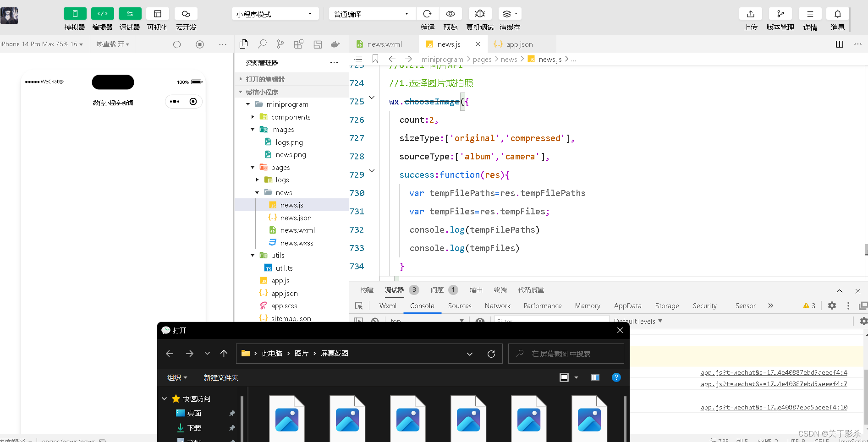The width and height of the screenshot is (868, 442).
Task: Open the 热重载 hot reload dropdown
Action: (113, 44)
